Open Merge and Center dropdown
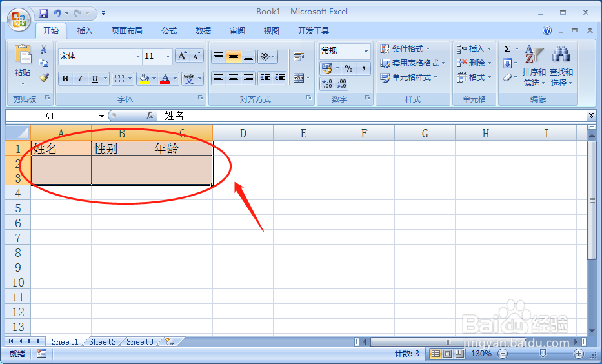This screenshot has height=364, width=602. pos(308,78)
